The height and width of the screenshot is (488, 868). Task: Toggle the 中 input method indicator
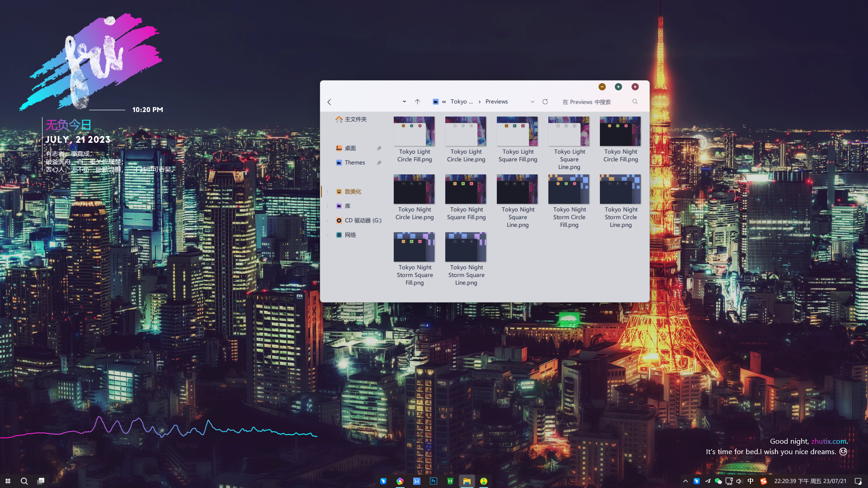[750, 481]
